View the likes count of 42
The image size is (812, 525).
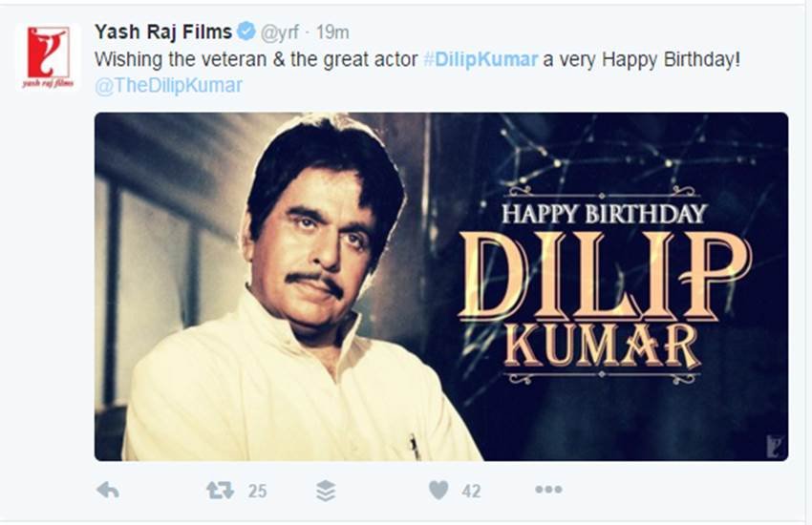coord(471,491)
